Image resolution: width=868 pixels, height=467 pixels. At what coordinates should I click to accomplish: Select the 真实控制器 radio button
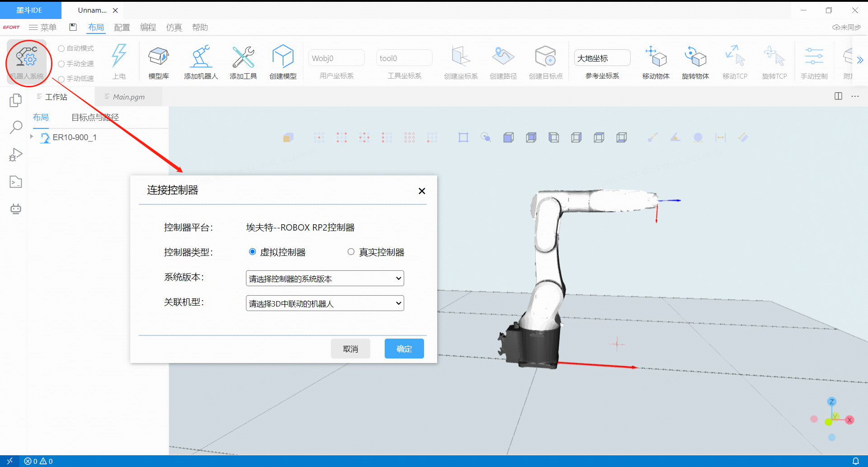click(x=351, y=252)
